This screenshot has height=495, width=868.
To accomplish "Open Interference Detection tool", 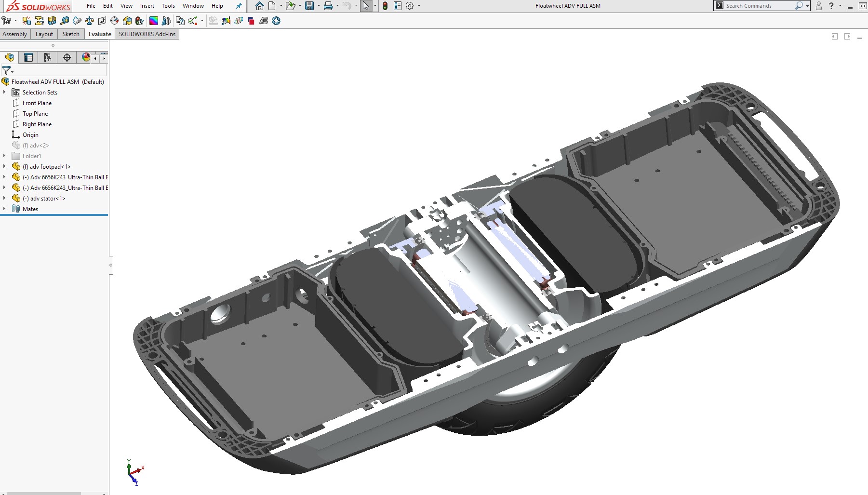I will [x=27, y=21].
